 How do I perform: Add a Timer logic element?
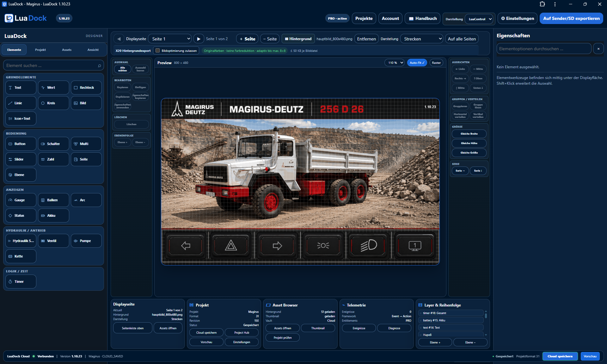tap(21, 282)
